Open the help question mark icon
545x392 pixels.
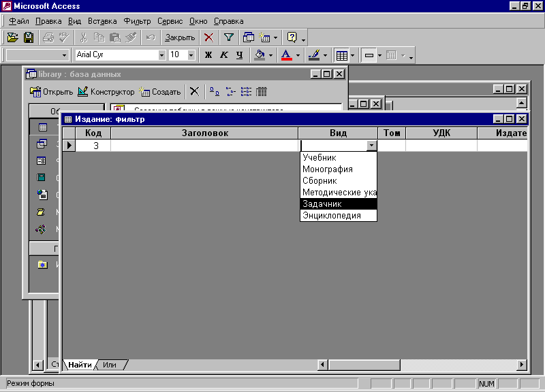(x=292, y=37)
